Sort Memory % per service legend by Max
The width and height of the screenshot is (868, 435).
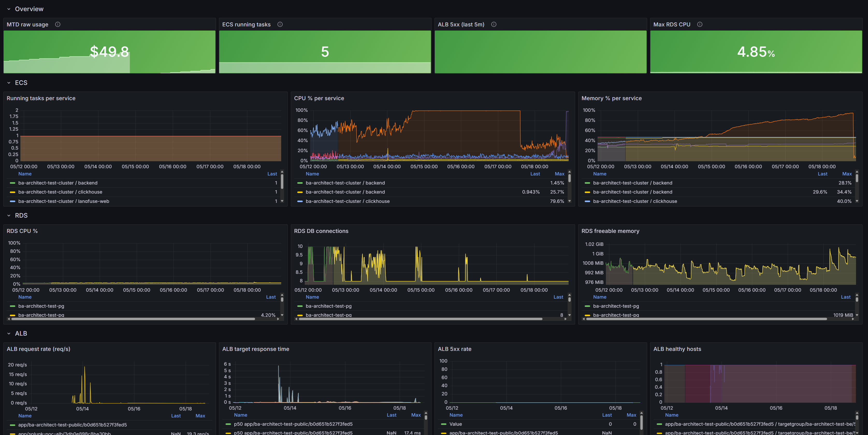(x=847, y=174)
